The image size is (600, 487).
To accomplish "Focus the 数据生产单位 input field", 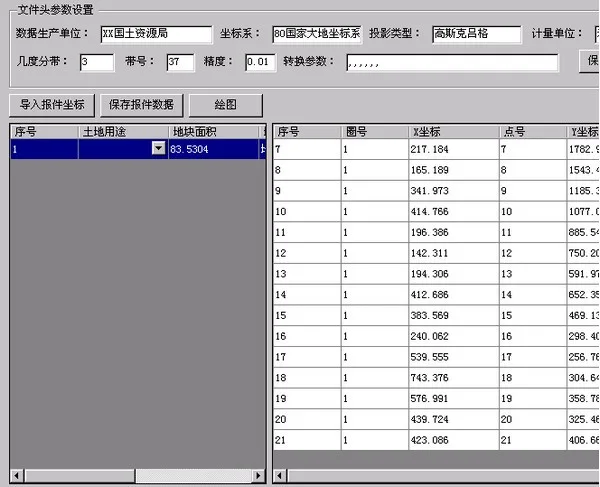I will 156,34.
